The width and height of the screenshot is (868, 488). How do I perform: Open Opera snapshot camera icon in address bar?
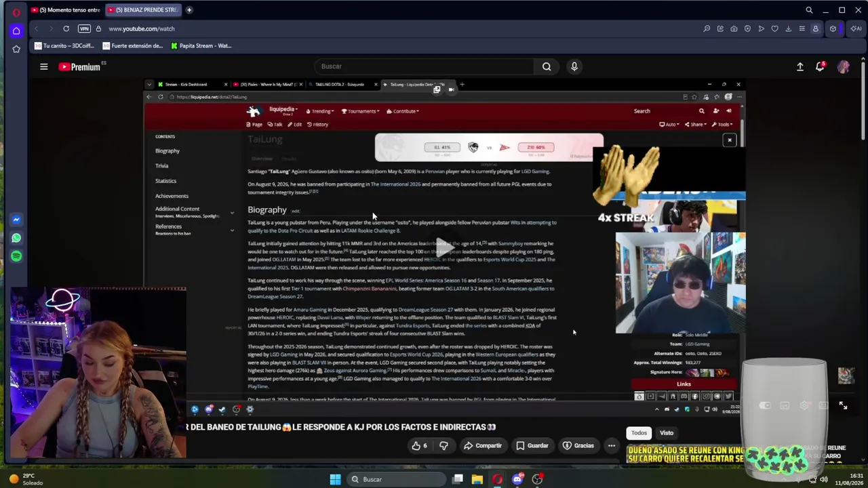(734, 28)
